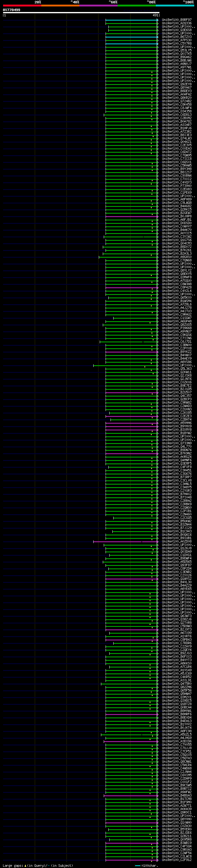Viewport: 197px width, 868px height.
Task: Click the red 20% identity legend segment
Action: click(x=22, y=6)
